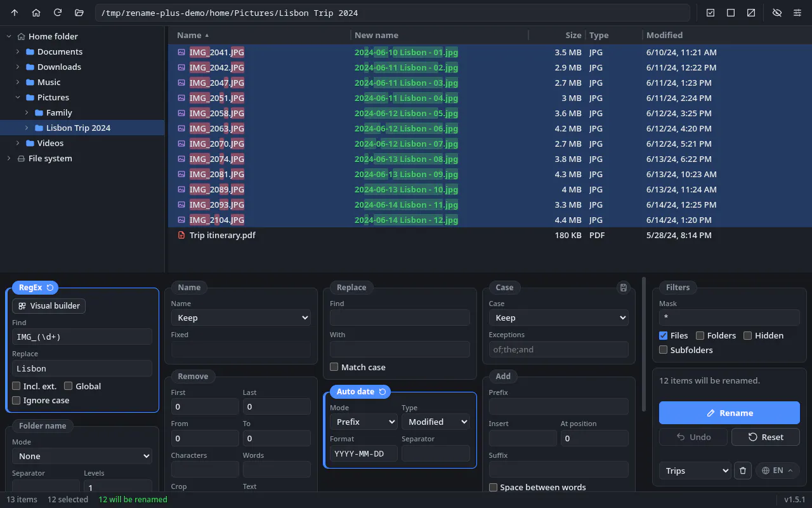Open Auto date Type Modified dropdown
Image resolution: width=812 pixels, height=508 pixels.
click(x=436, y=422)
